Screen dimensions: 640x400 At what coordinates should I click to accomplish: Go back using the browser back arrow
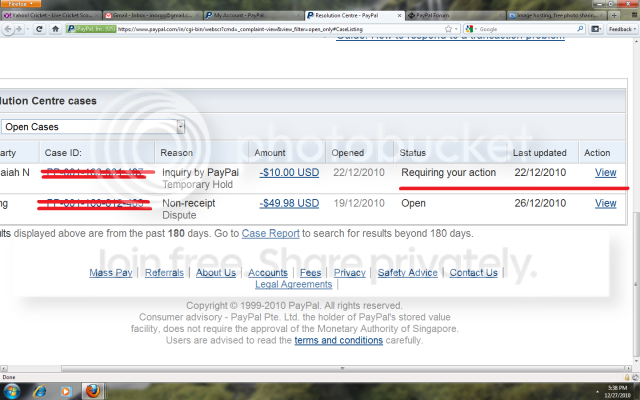(x=8, y=29)
